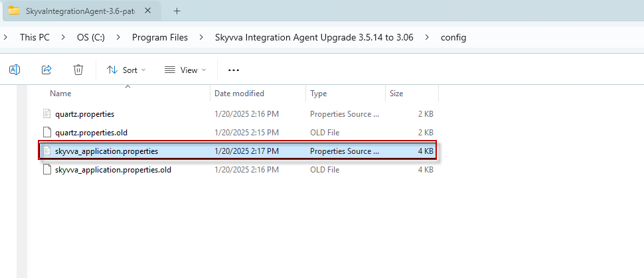644x278 pixels.
Task: Open the View dropdown menu
Action: 185,70
